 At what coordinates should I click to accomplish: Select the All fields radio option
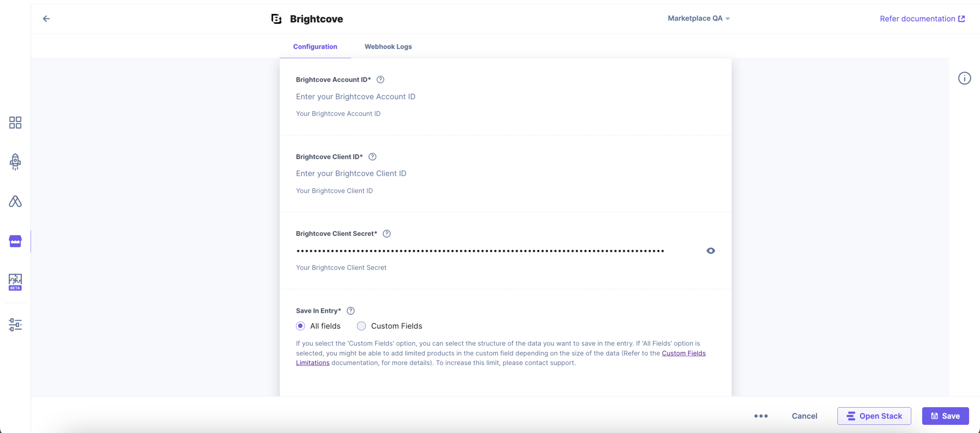tap(301, 326)
